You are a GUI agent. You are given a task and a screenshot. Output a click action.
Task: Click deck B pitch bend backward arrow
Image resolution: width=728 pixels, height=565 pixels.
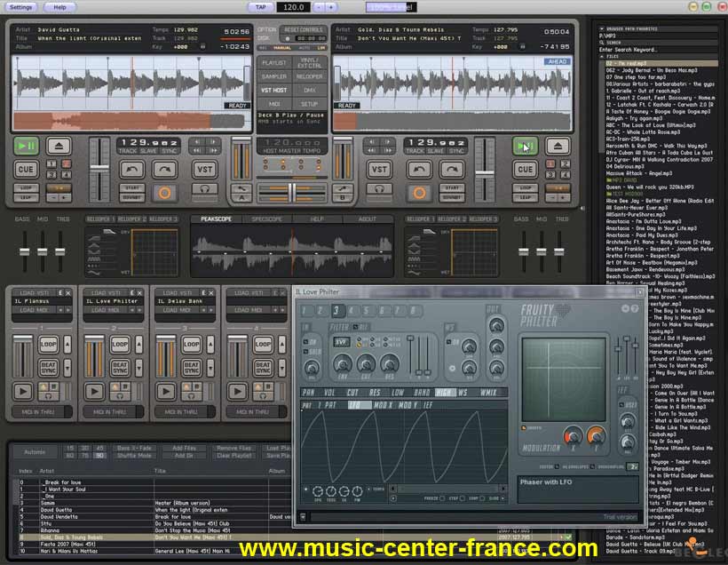[419, 169]
